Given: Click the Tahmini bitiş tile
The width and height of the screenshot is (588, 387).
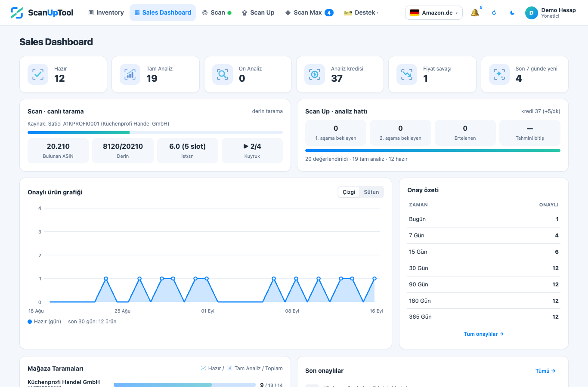Looking at the screenshot, I should click(530, 132).
